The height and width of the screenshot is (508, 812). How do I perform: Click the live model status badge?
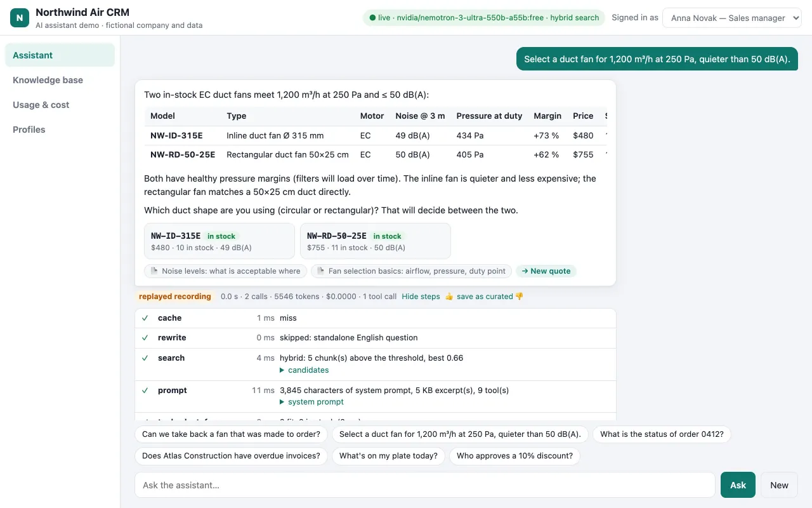(x=484, y=18)
